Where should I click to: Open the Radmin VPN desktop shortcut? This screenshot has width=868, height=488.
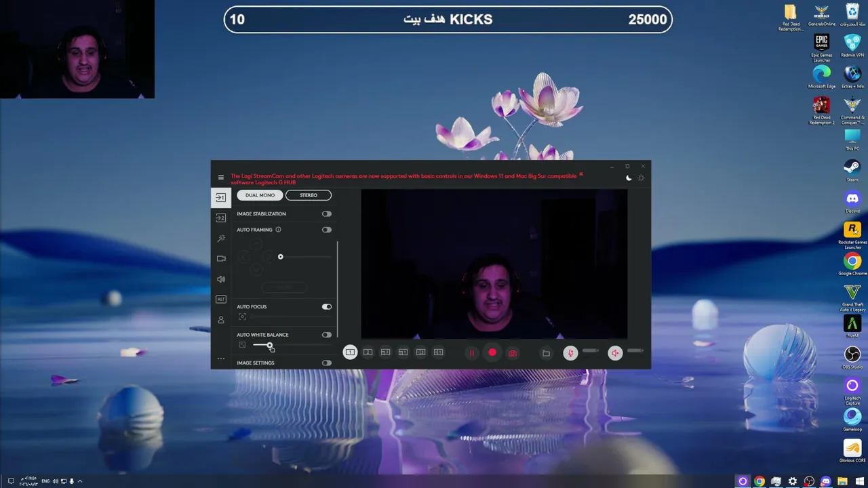coord(852,45)
